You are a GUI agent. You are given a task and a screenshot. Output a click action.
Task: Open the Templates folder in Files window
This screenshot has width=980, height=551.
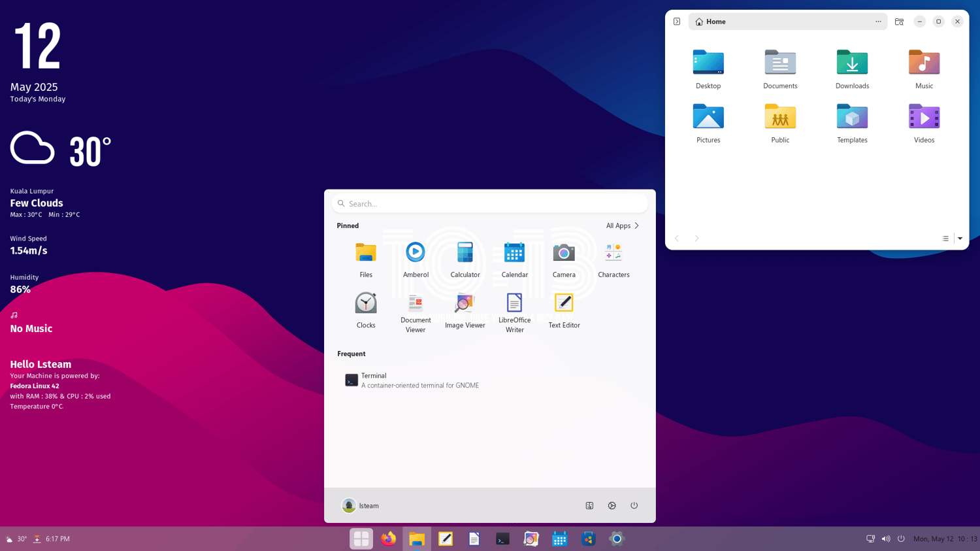[852, 124]
